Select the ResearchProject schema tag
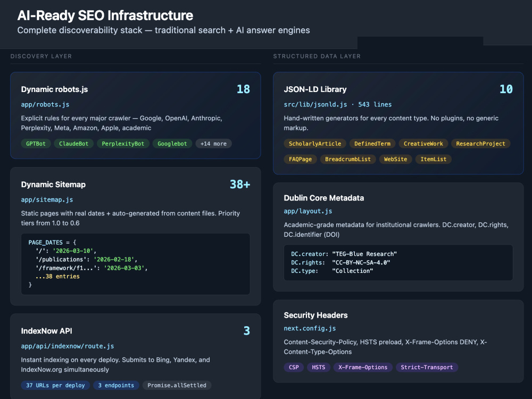Screen dimensions: 532x399 [x=480, y=144]
